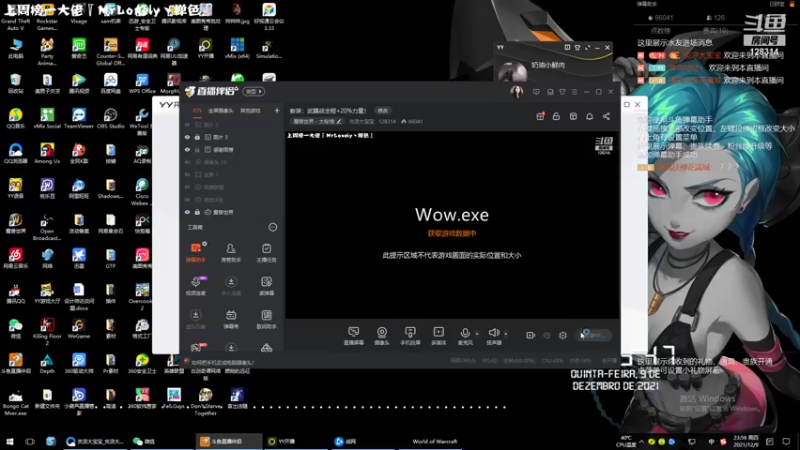The image size is (800, 450).
Task: Toggle visibility of 摄像头 19 source
Action: [x=187, y=162]
